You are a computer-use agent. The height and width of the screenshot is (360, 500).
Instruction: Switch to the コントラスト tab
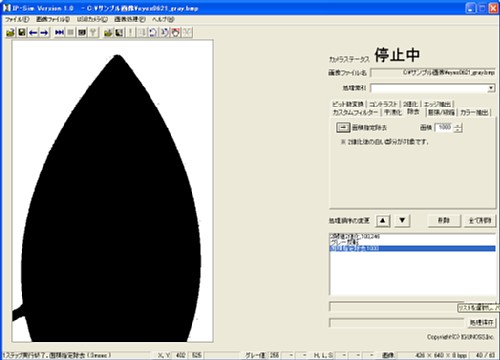coord(383,104)
